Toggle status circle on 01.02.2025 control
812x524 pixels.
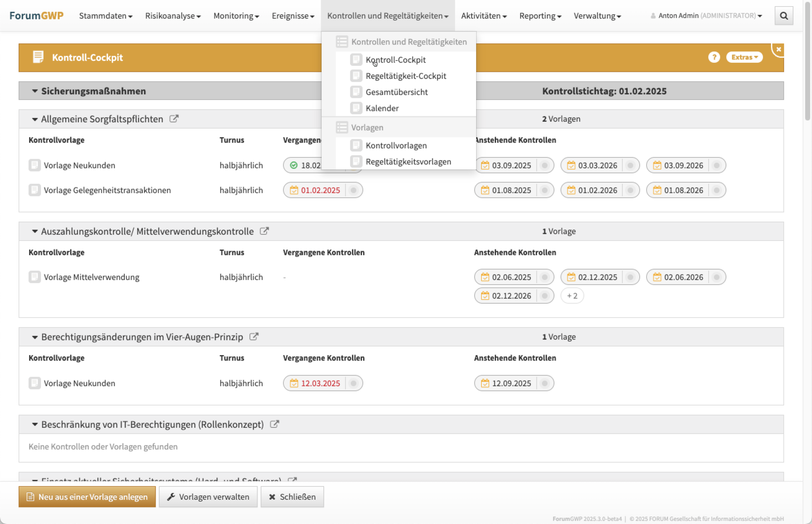(354, 190)
